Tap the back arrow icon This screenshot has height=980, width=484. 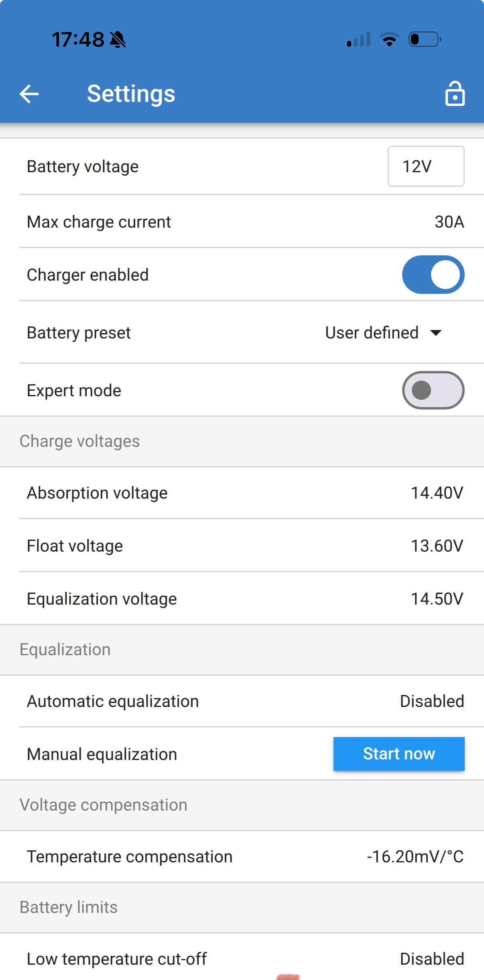29,94
